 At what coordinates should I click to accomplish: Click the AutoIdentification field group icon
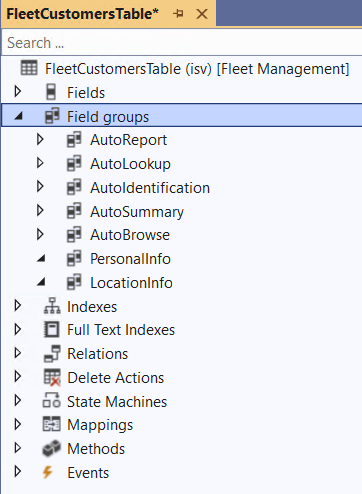(x=74, y=187)
